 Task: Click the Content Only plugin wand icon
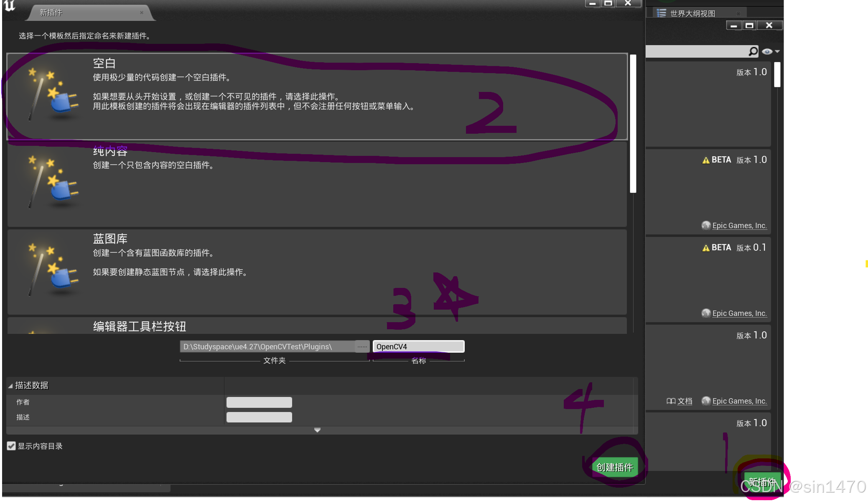[52, 183]
